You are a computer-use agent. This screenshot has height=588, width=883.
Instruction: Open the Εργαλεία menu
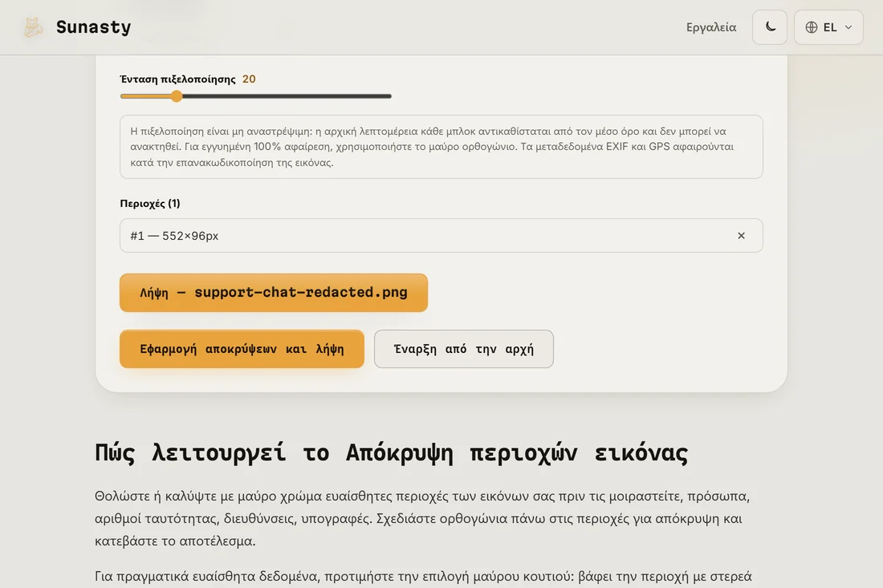710,27
